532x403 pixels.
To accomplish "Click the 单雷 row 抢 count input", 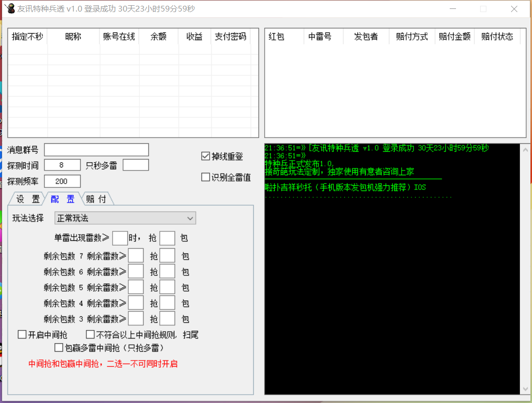I will click(x=167, y=238).
